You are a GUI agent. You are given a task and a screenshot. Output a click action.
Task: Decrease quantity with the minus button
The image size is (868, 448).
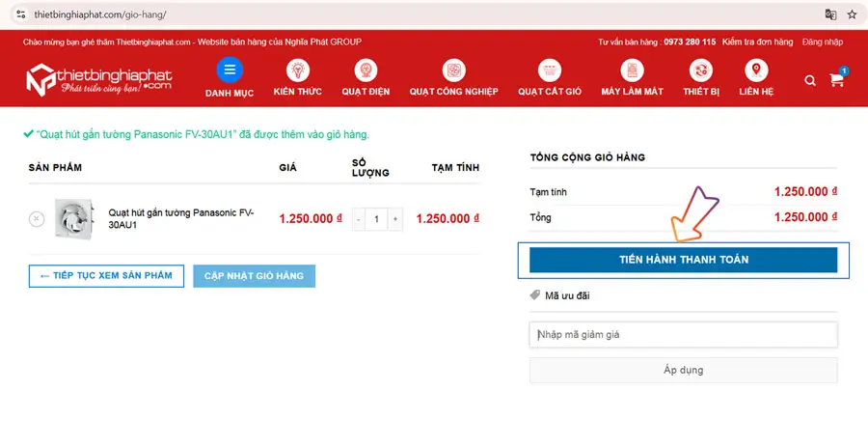(359, 219)
